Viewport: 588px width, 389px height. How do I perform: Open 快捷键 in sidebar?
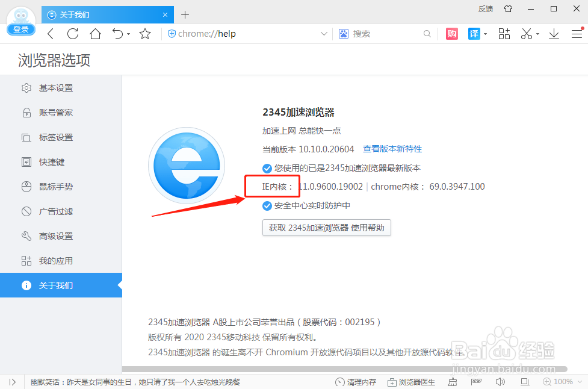click(x=61, y=162)
